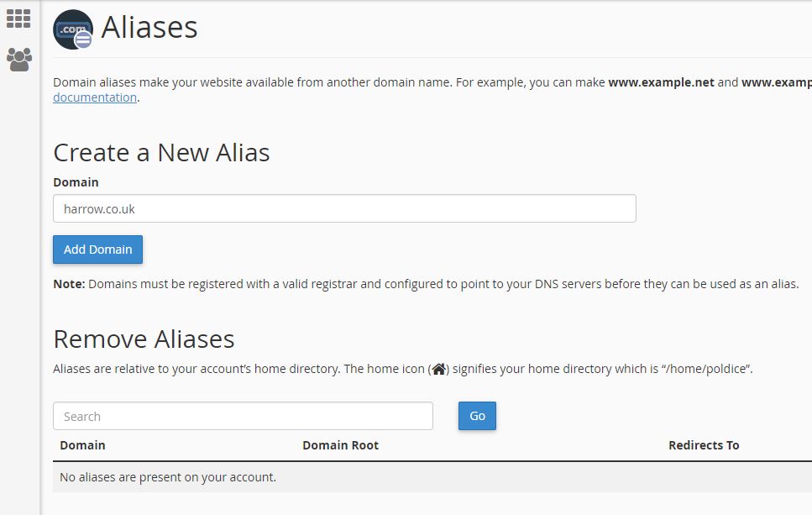Sort by the Domain Root column header
Viewport: 812px width, 515px height.
pyautogui.click(x=340, y=445)
